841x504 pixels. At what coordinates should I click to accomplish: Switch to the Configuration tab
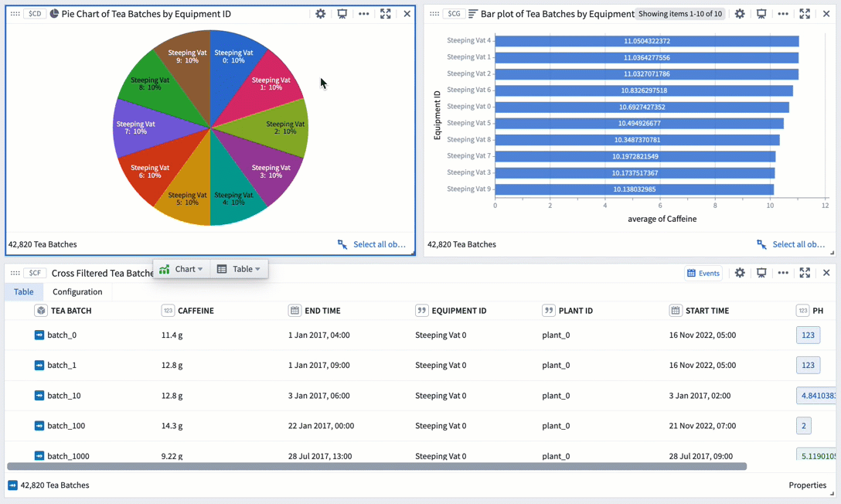point(77,291)
